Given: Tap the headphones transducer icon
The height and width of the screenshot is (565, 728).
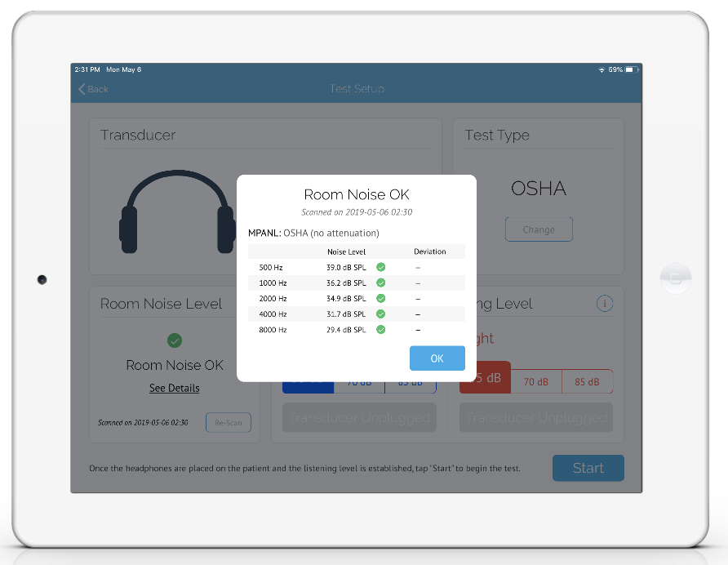Looking at the screenshot, I should [177, 211].
